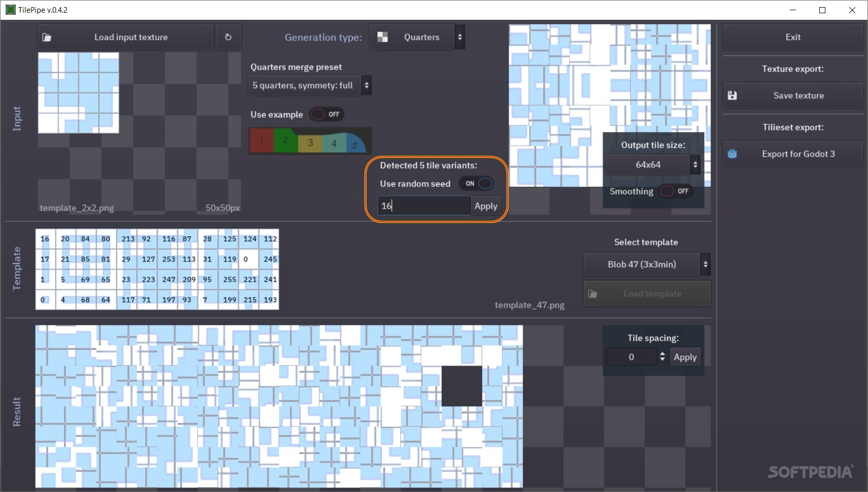Screen dimensions: 868x492
Task: Maximize the TilePipe window
Action: [x=822, y=10]
